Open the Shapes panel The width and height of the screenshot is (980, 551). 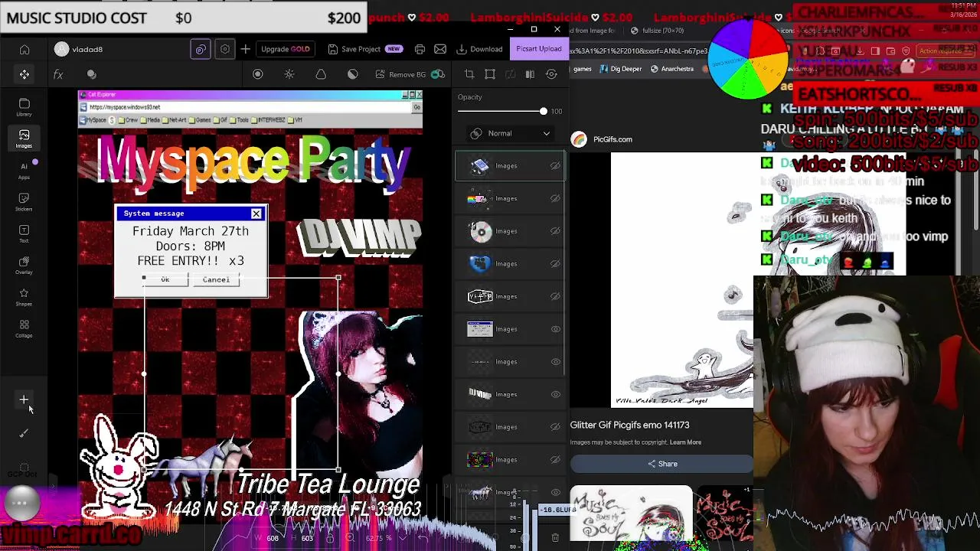click(24, 297)
